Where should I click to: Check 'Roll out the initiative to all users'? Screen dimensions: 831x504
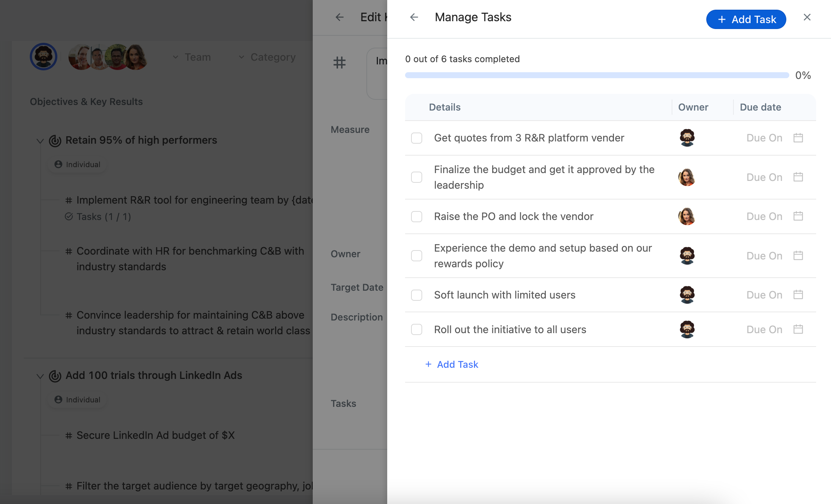[x=416, y=329]
